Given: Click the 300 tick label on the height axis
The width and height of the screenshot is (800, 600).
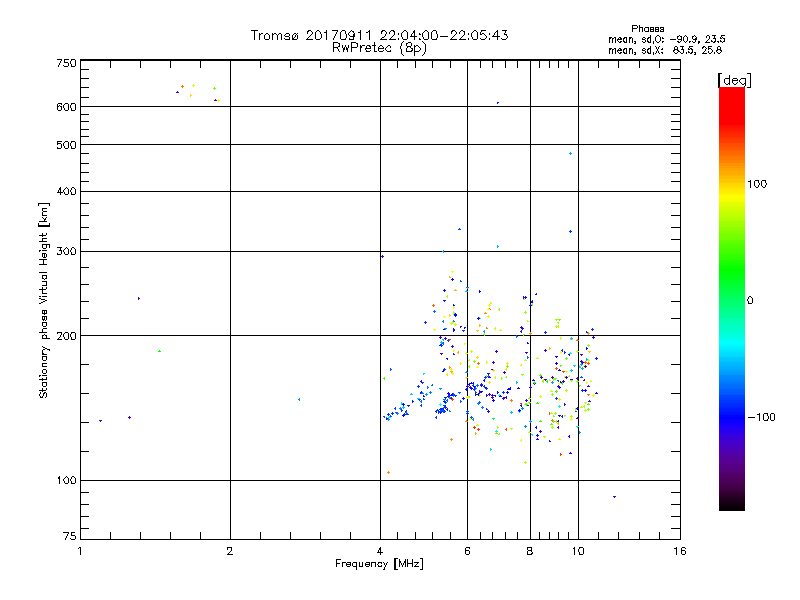Looking at the screenshot, I should click(66, 251).
